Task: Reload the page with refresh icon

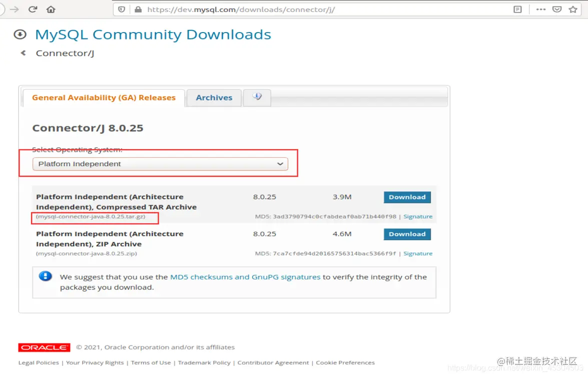Action: coord(33,10)
